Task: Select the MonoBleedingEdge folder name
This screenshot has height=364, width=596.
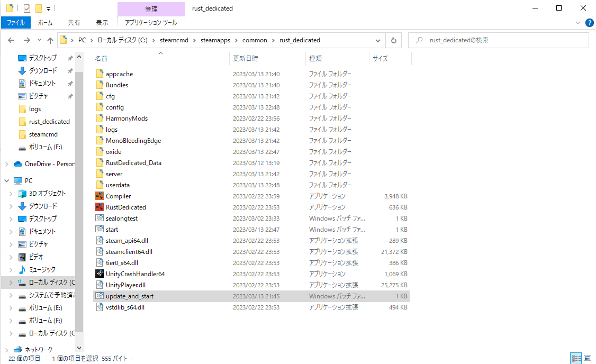Action: point(133,141)
